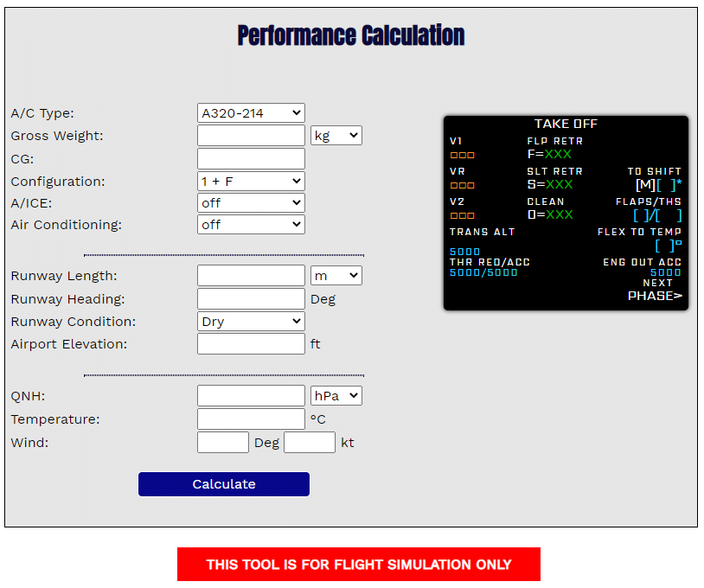Click the Airport Elevation input field

coord(251,344)
